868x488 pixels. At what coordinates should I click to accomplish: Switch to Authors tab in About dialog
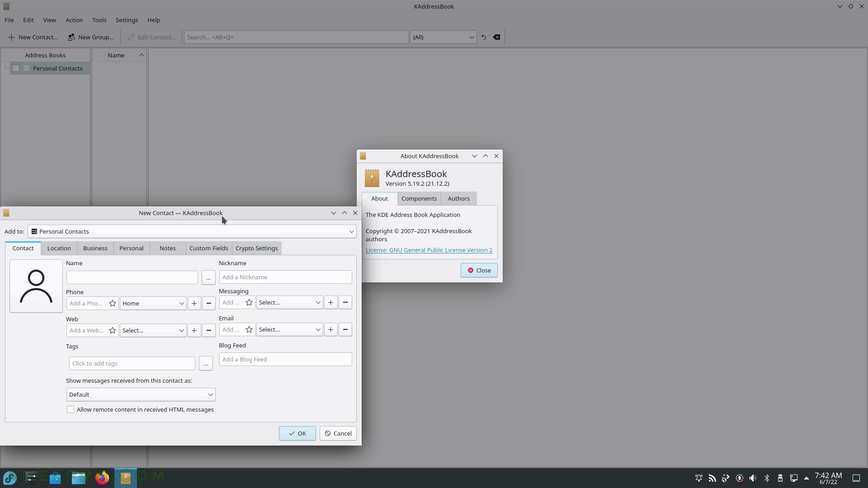point(458,198)
